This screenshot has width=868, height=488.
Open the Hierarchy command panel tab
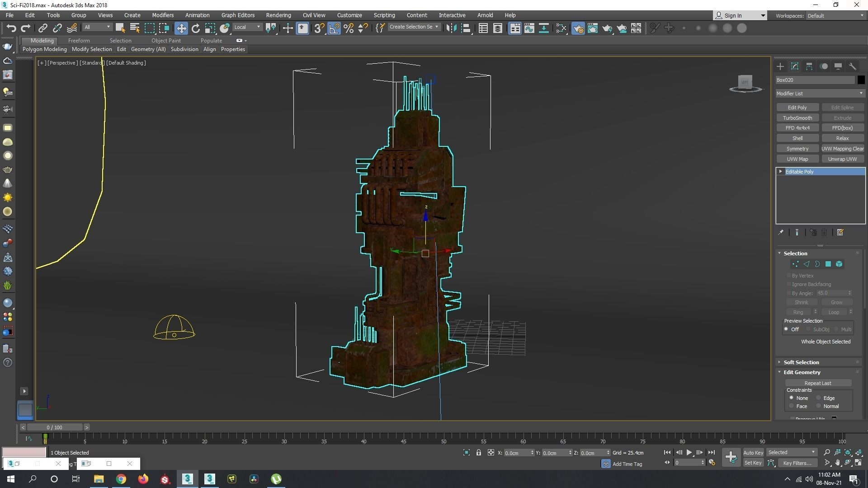pos(809,66)
